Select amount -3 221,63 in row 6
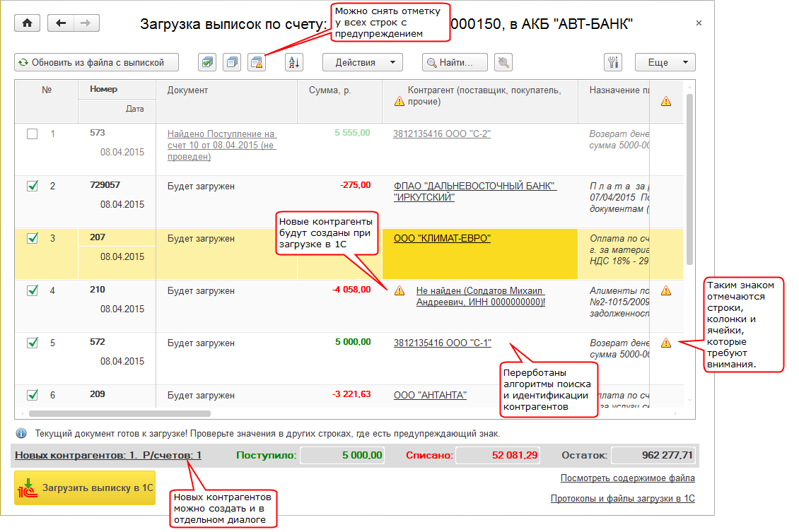Screen dimensions: 799x532 351,394
